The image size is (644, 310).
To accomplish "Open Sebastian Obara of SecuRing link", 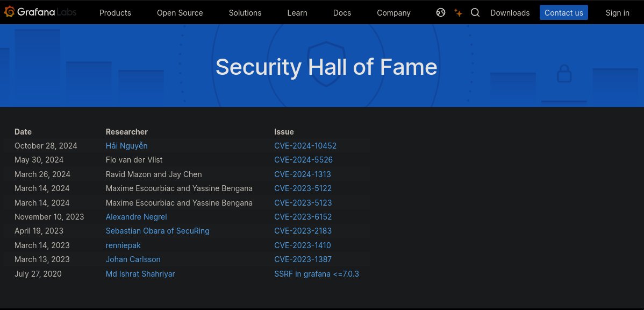I will 157,230.
